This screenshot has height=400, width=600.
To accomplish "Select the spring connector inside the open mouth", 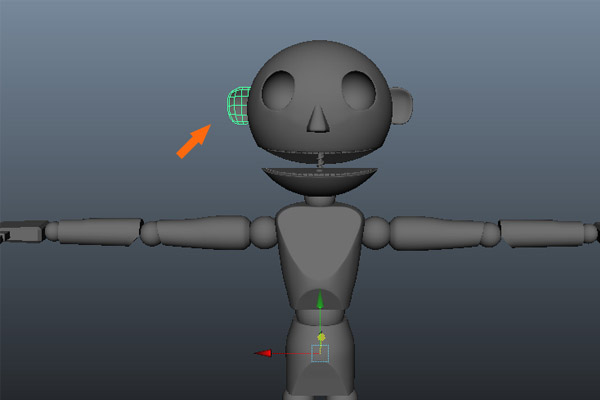I will [x=320, y=160].
